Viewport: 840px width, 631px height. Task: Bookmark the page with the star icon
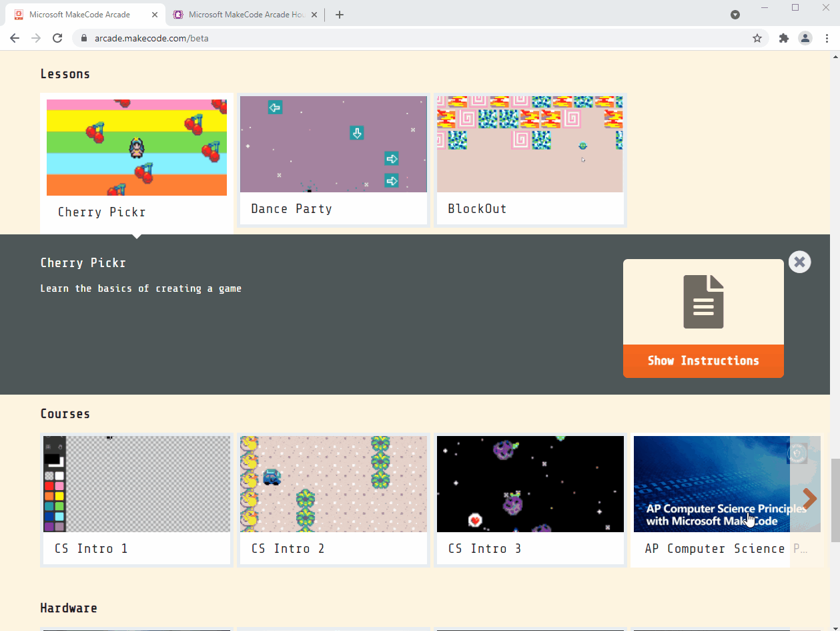757,38
